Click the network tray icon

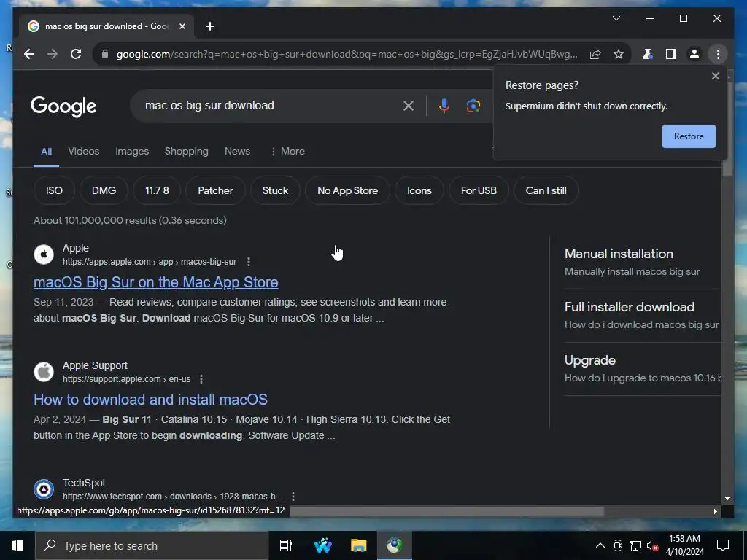click(x=635, y=545)
